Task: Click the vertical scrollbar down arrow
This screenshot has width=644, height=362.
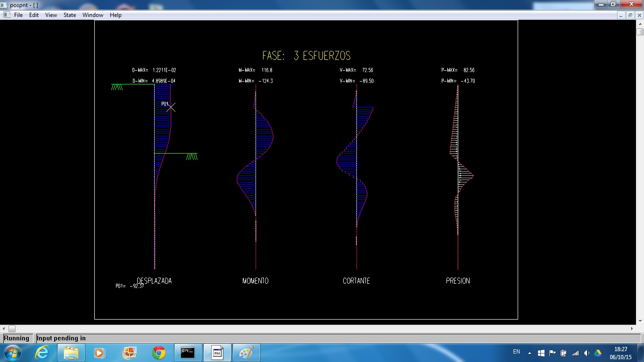Action: click(x=640, y=321)
